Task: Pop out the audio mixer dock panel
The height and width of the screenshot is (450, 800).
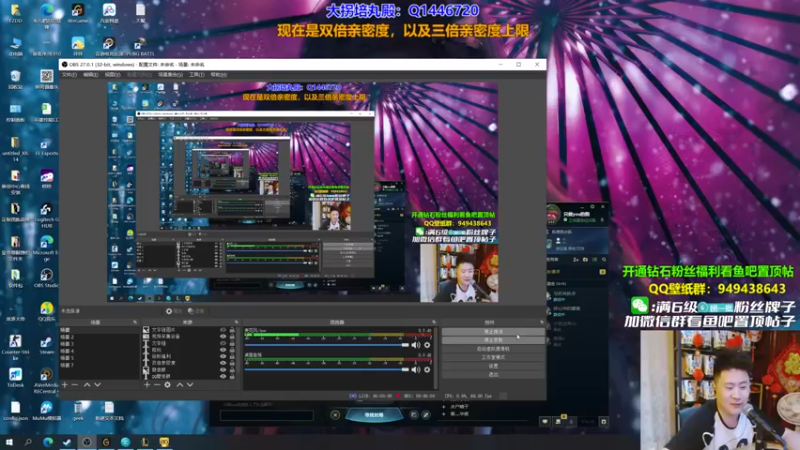Action: 434,322
